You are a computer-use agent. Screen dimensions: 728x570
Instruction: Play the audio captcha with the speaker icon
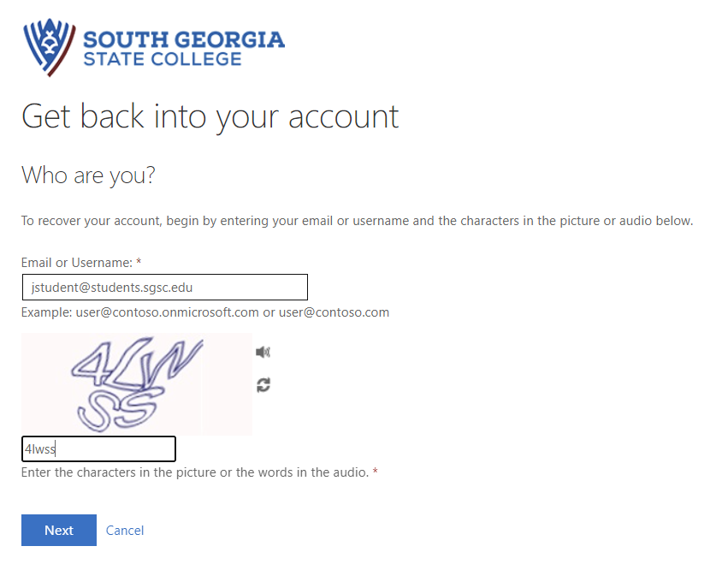pyautogui.click(x=263, y=352)
